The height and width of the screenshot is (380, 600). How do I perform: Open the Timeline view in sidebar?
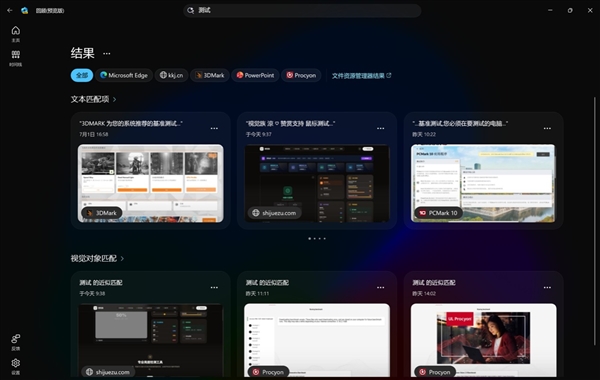click(x=15, y=58)
